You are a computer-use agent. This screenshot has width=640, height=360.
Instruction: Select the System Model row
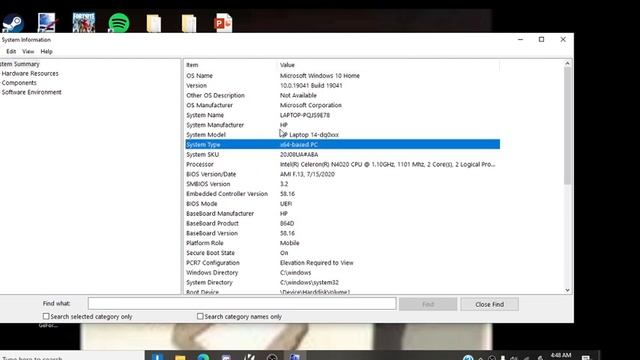coord(342,135)
